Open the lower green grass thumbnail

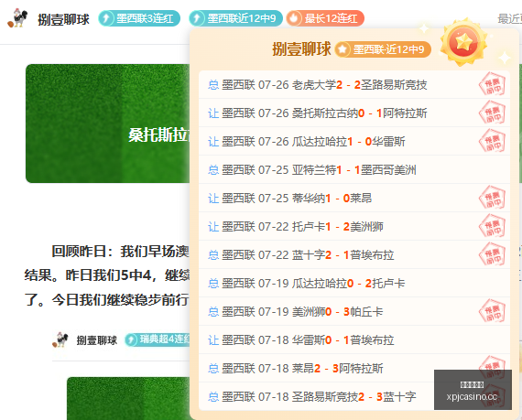point(128,398)
